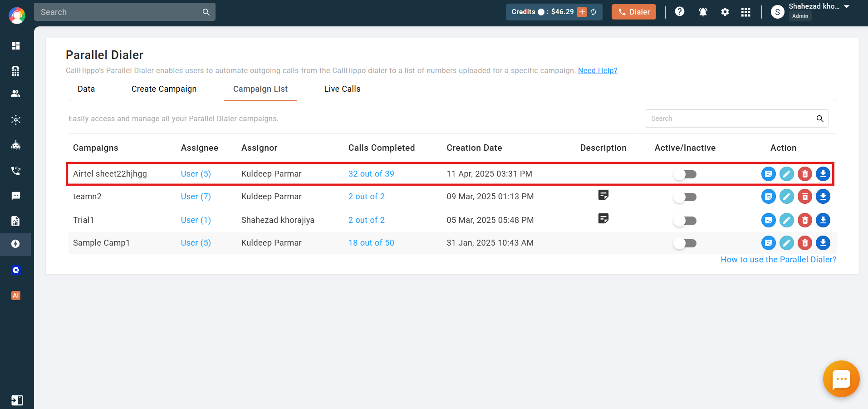
Task: Add credits using the orange plus icon
Action: (x=582, y=12)
